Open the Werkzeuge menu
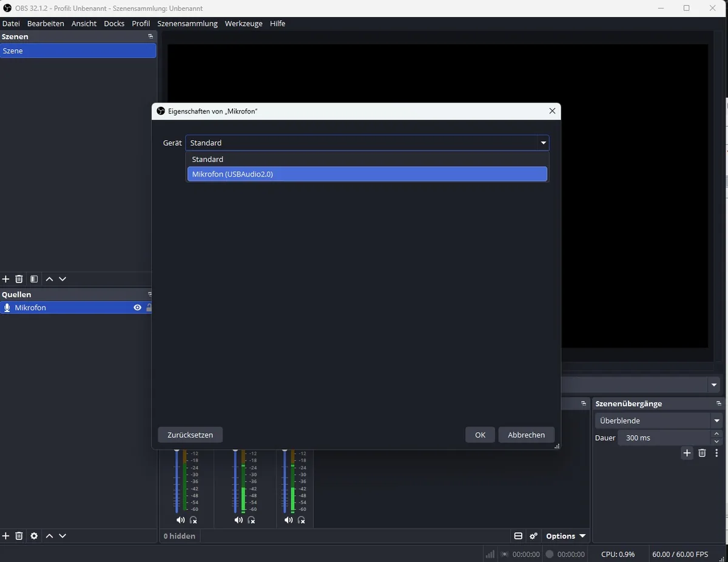 (243, 23)
